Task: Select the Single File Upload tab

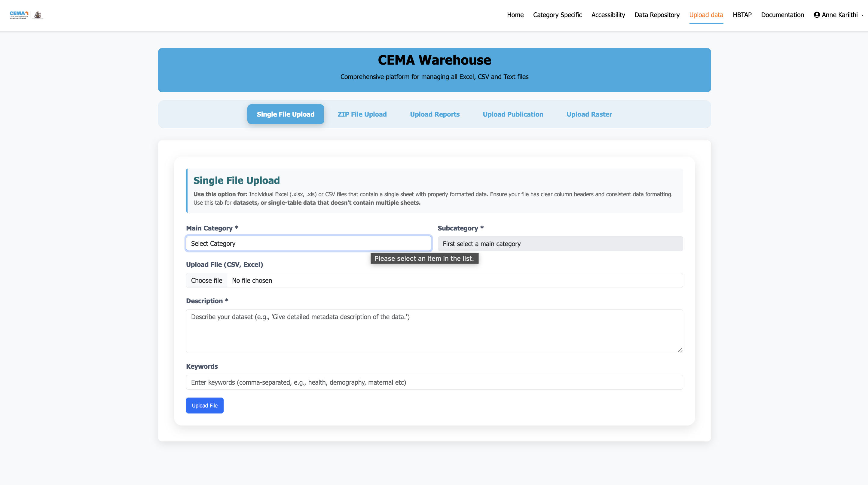Action: (x=286, y=114)
